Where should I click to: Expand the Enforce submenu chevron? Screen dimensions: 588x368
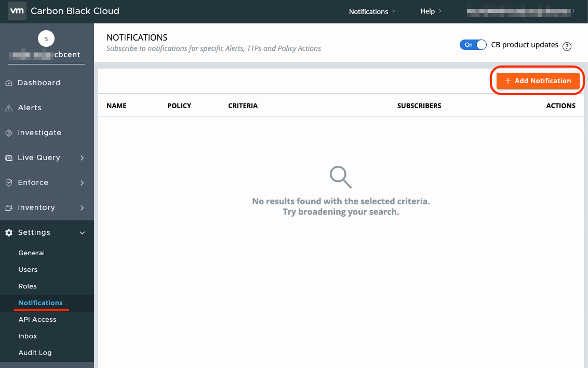[82, 182]
